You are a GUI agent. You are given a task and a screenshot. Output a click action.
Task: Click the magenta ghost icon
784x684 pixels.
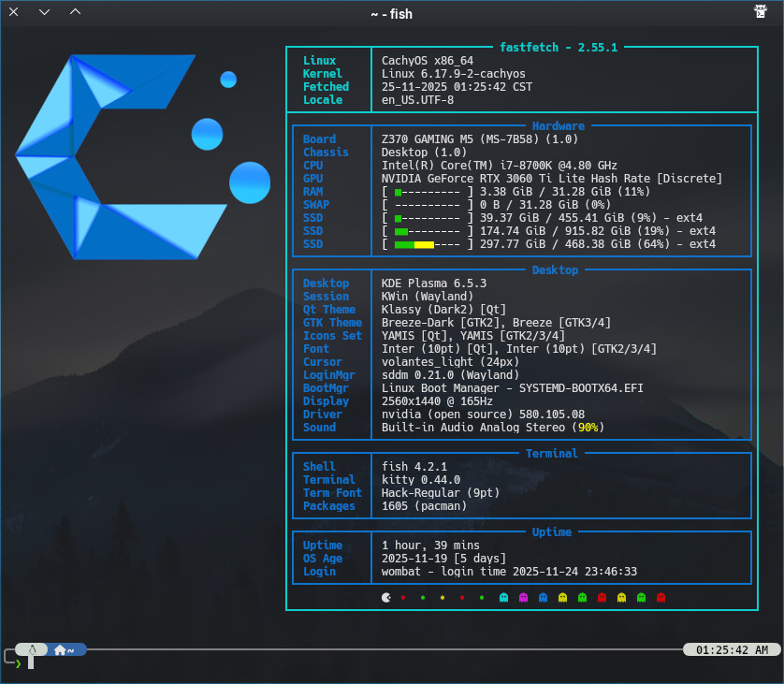[524, 596]
